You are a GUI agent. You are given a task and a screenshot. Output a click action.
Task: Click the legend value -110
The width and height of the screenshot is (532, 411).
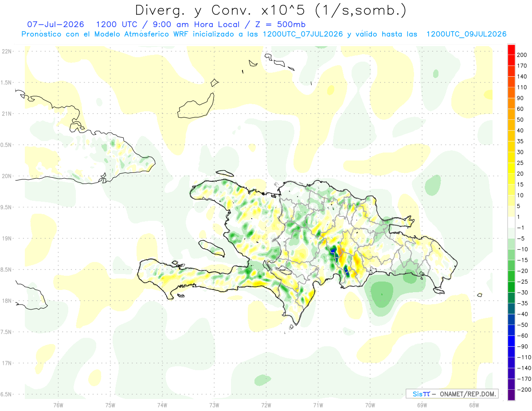(524, 357)
